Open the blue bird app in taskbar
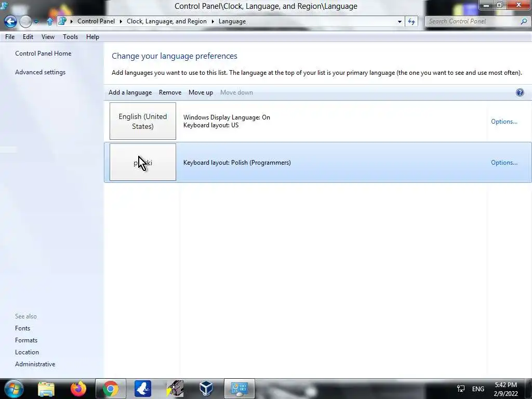Image resolution: width=532 pixels, height=399 pixels. pyautogui.click(x=143, y=389)
